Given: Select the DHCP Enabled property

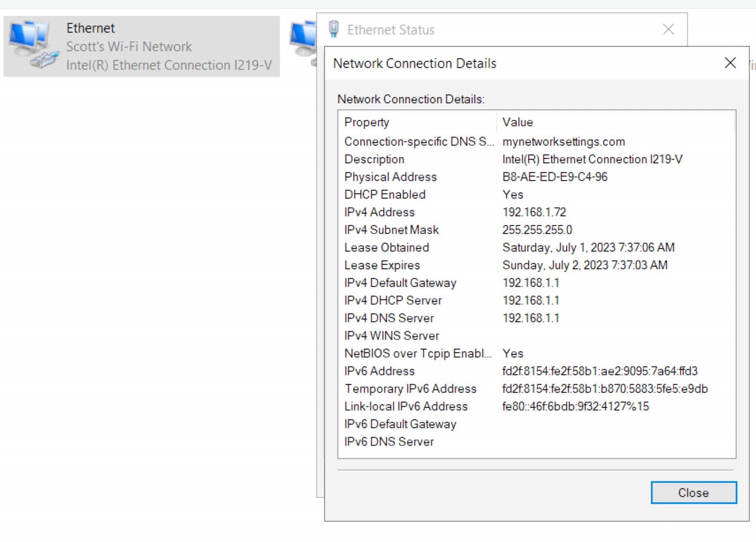Looking at the screenshot, I should pos(385,195).
